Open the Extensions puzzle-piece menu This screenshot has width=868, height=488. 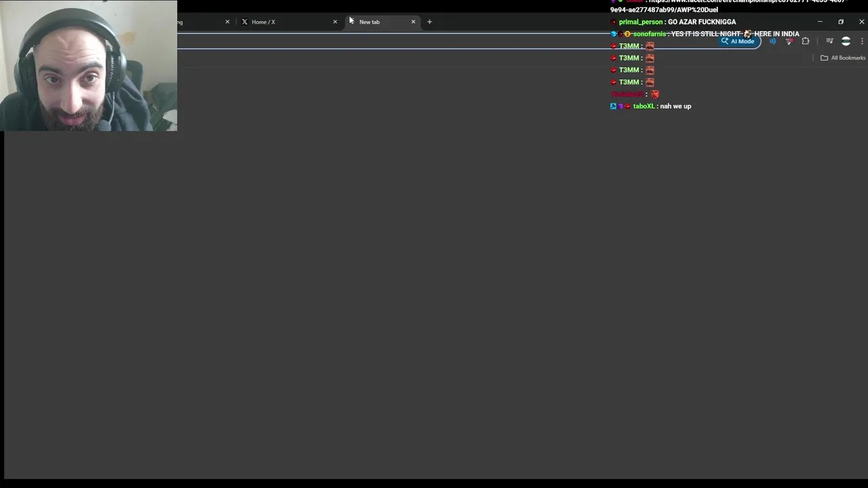pyautogui.click(x=806, y=41)
